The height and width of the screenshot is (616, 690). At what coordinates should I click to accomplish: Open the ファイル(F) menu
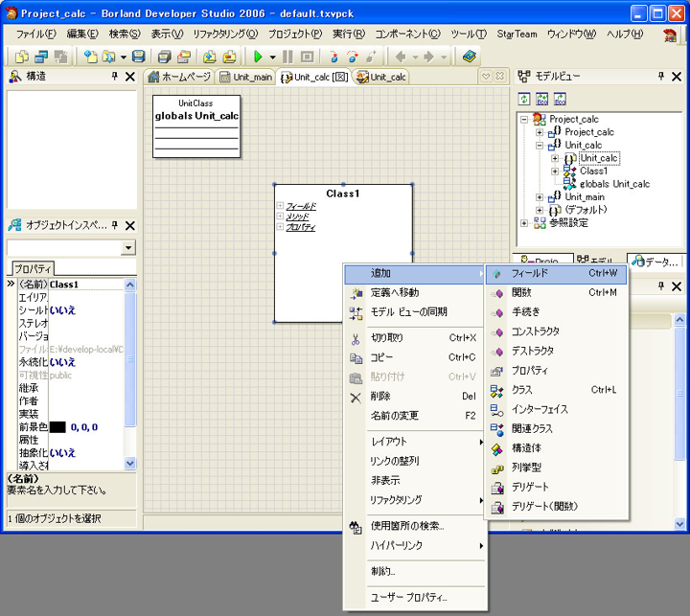36,34
